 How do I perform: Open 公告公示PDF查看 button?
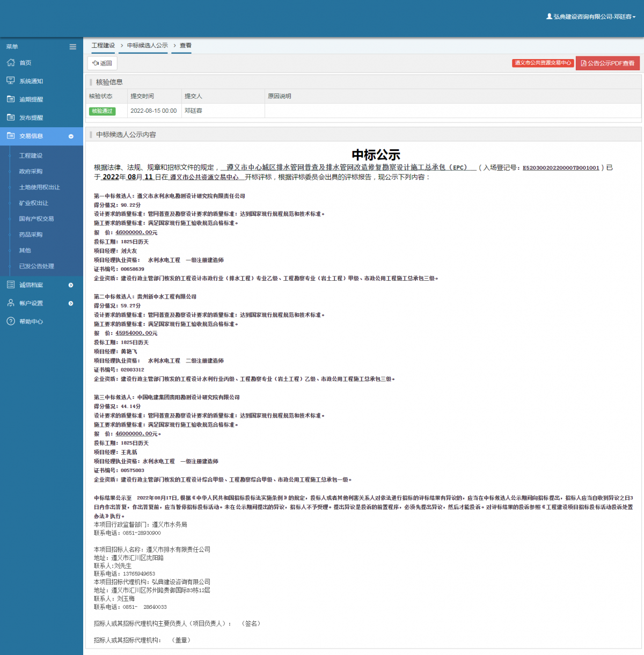tap(608, 63)
